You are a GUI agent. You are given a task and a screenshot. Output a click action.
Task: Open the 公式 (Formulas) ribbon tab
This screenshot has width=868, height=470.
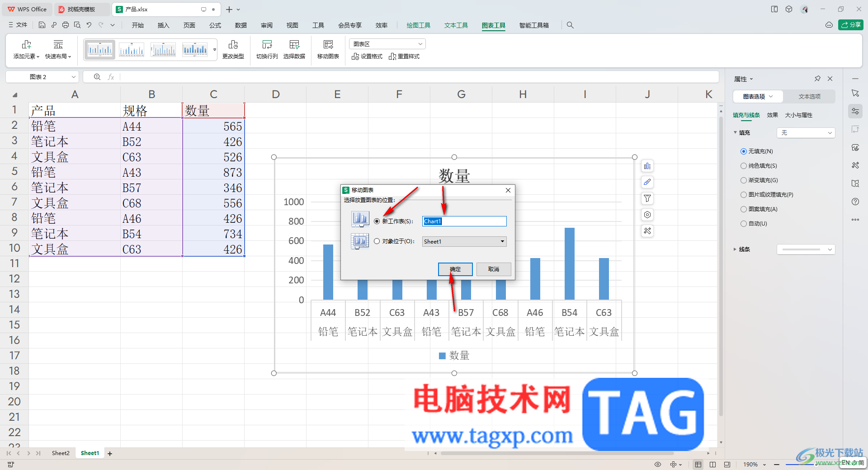(x=215, y=25)
